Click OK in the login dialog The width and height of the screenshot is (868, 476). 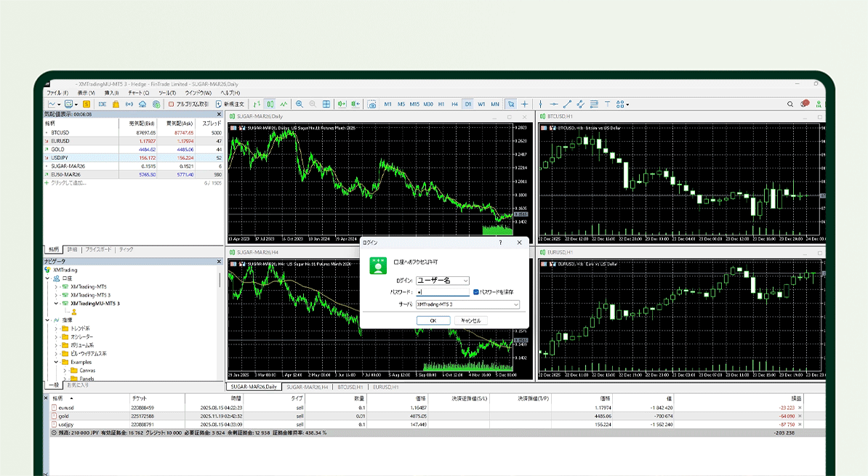[433, 320]
